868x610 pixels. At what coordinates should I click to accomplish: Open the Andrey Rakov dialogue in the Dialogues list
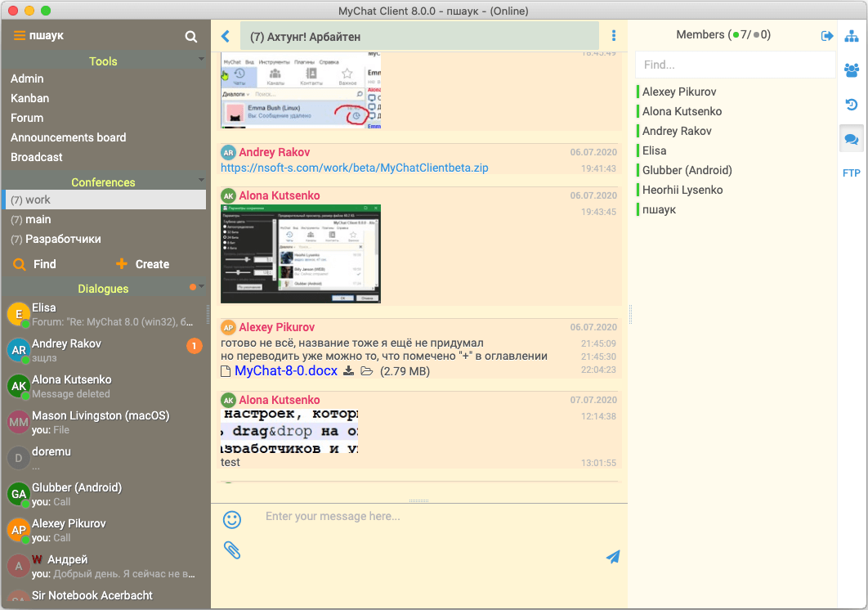point(105,350)
